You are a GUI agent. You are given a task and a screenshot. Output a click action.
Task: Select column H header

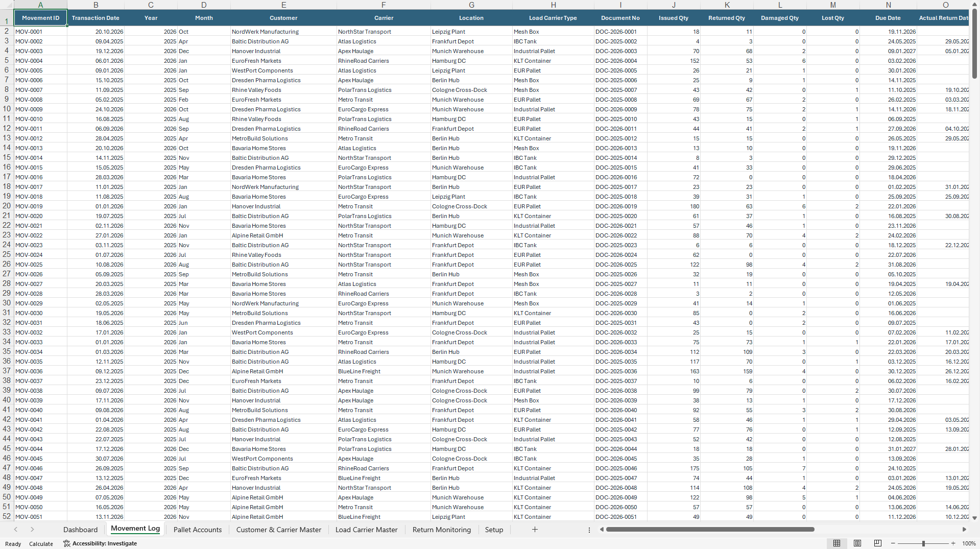pyautogui.click(x=553, y=5)
